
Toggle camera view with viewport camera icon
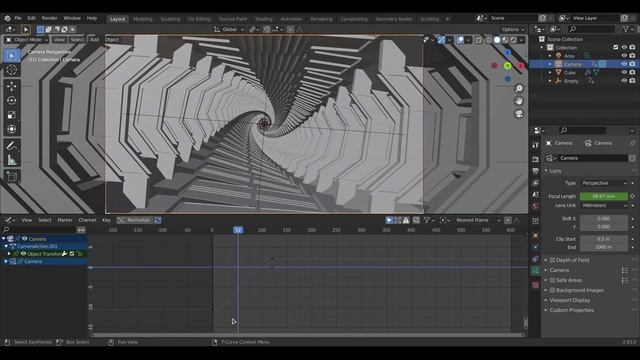tap(519, 114)
